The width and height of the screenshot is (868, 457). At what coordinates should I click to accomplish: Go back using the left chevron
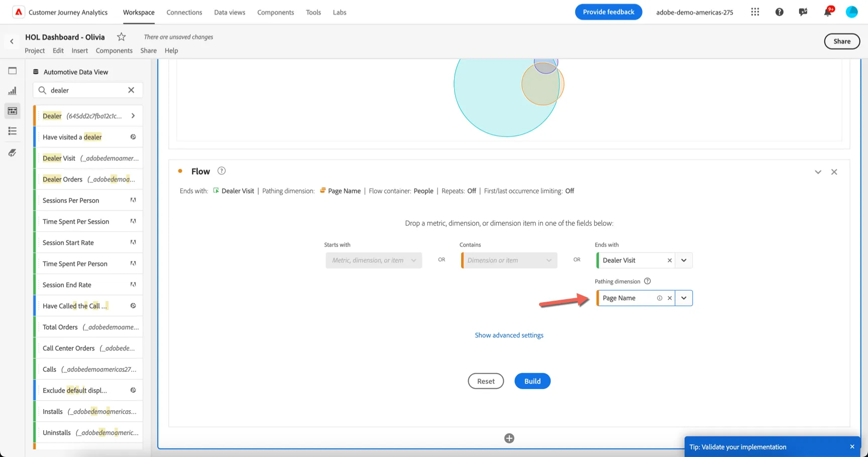tap(12, 41)
